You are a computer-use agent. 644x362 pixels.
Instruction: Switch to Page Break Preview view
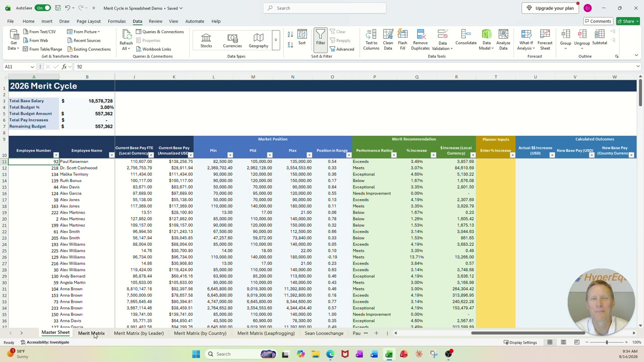[x=577, y=342]
